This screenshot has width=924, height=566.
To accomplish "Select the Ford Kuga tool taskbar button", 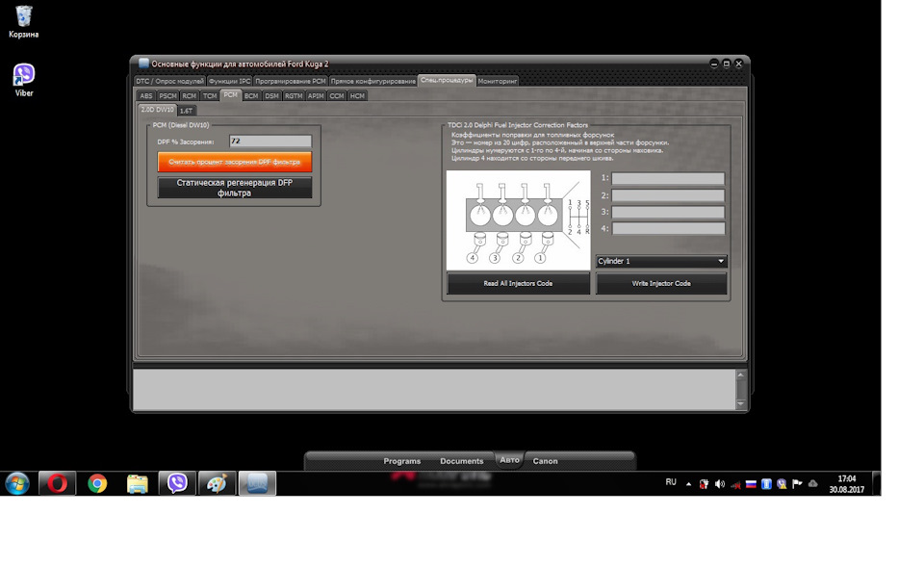I will pyautogui.click(x=257, y=483).
